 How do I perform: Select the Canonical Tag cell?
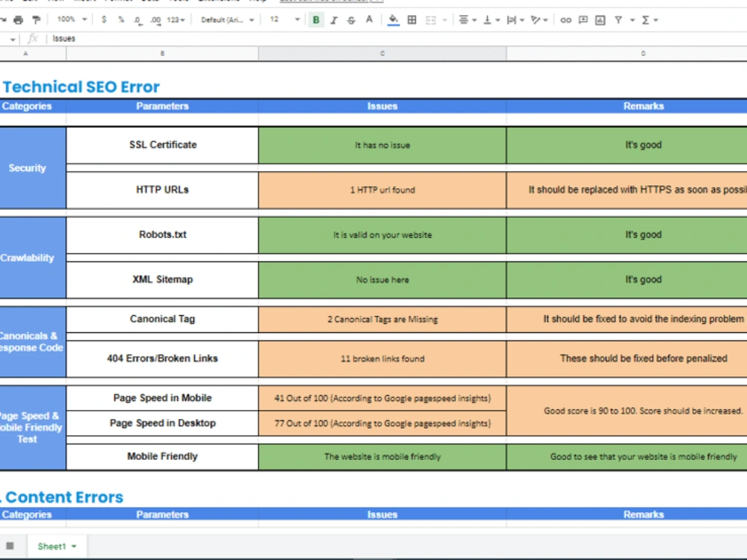pos(162,319)
